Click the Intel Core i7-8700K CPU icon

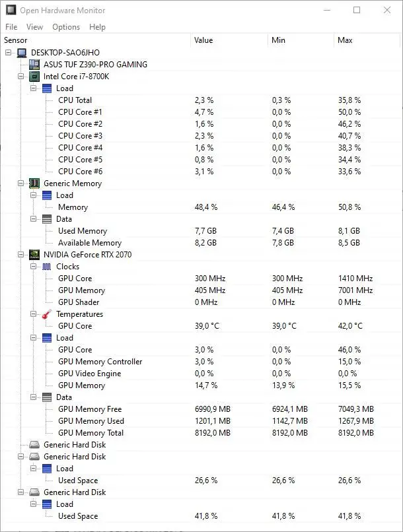[x=34, y=77]
